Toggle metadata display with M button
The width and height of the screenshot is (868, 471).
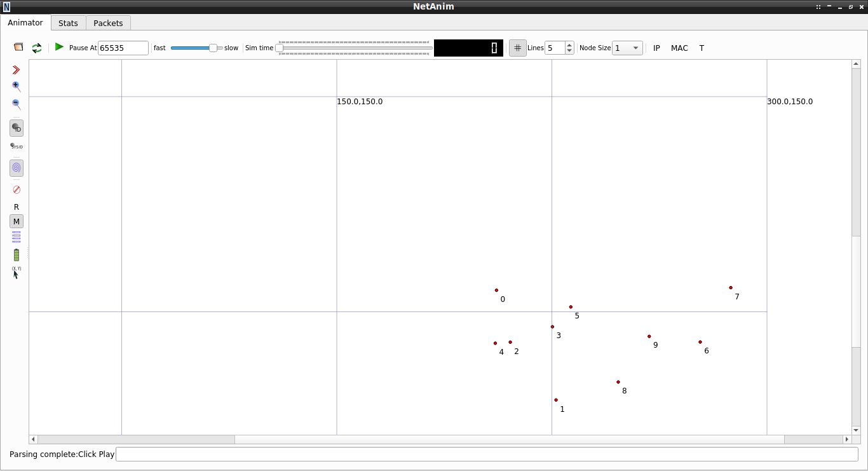[x=17, y=221]
